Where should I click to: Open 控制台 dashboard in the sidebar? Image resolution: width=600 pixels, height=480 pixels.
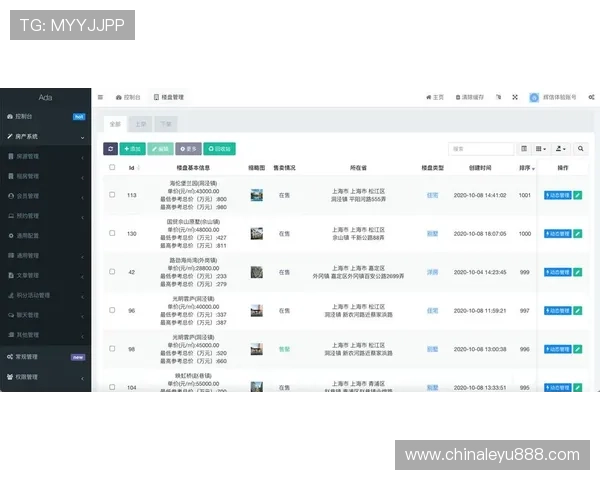click(x=46, y=116)
